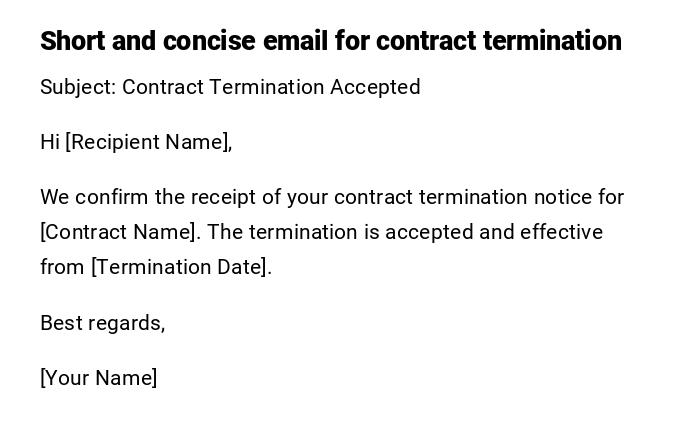Select the [Contract Name] placeholder

(118, 232)
